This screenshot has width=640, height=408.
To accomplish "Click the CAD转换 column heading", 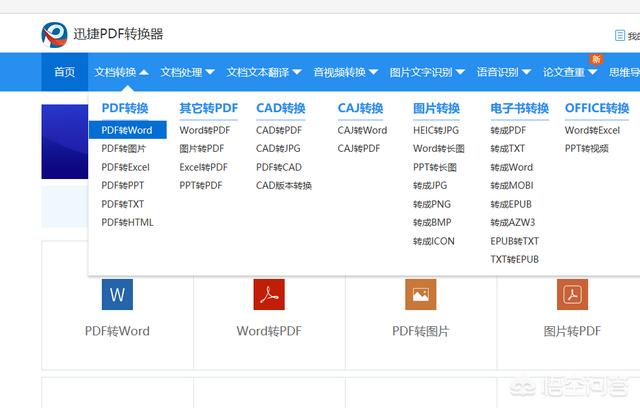I will point(281,108).
